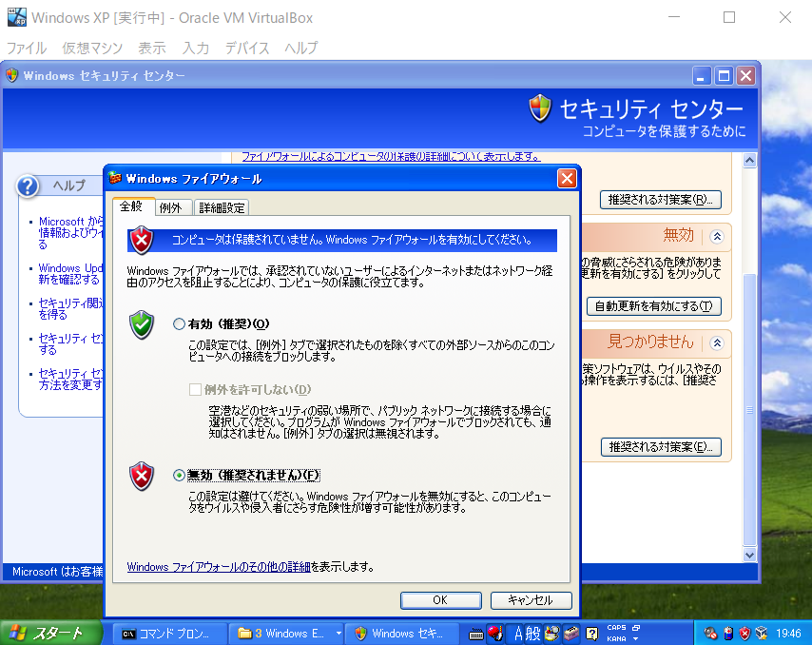Click the language bar restore icon
Screen dimensions: 812x645
[636, 627]
